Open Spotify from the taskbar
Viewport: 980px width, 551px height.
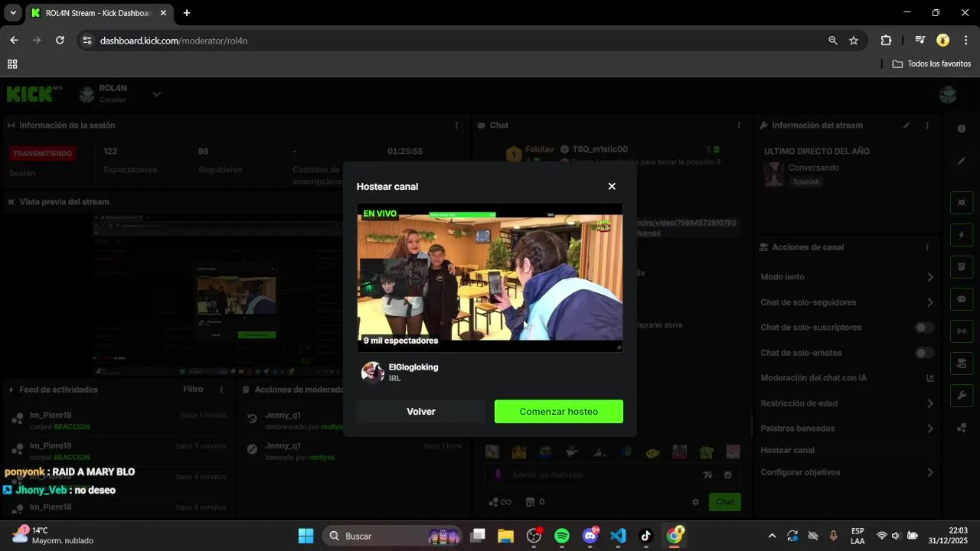tap(561, 536)
